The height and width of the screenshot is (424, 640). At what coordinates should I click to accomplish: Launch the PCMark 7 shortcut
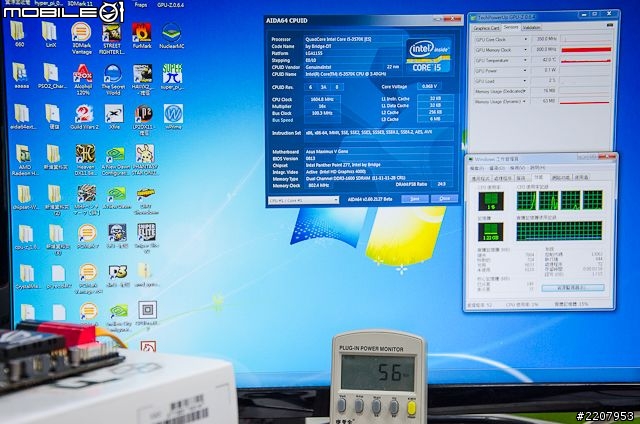[x=87, y=236]
